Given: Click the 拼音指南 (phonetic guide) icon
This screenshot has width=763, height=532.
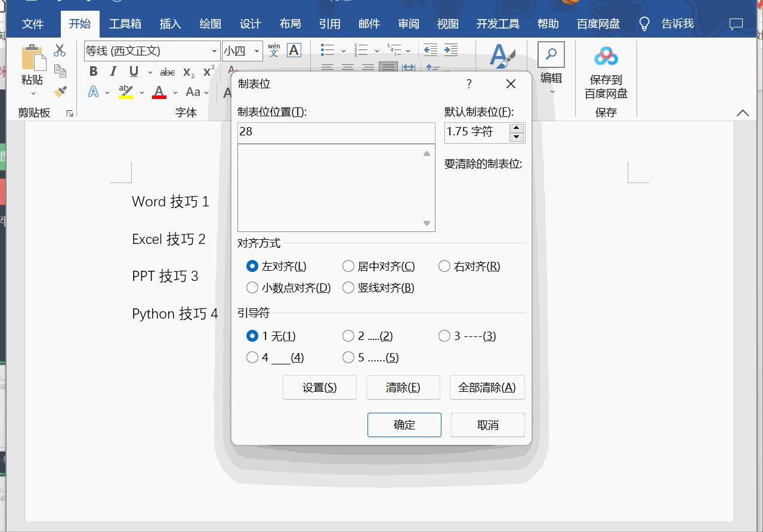Looking at the screenshot, I should 274,50.
